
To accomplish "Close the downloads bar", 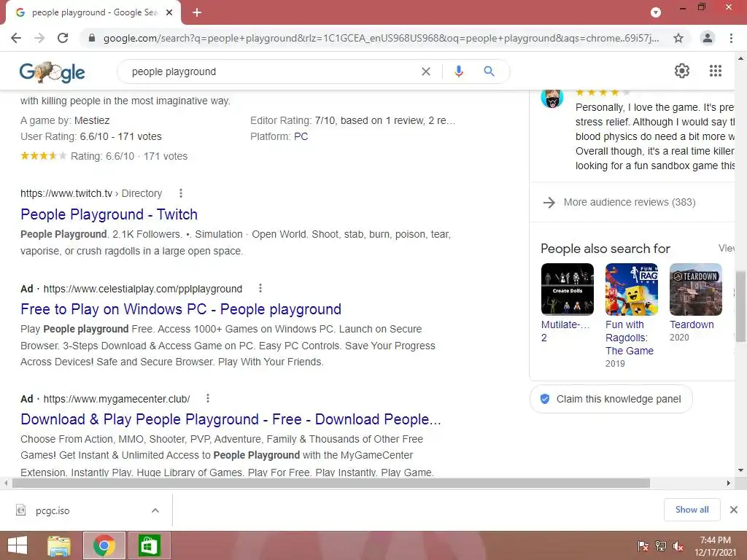I will pos(734,510).
